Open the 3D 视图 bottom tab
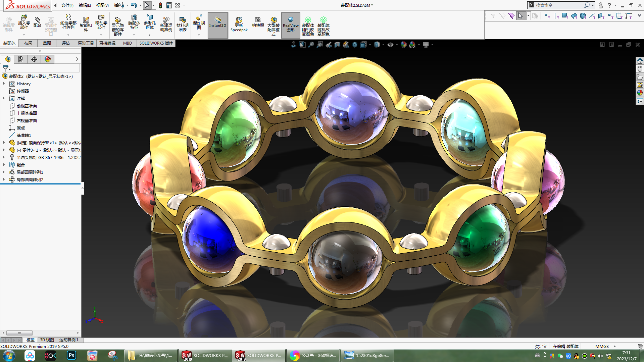The image size is (644, 362). point(47,340)
